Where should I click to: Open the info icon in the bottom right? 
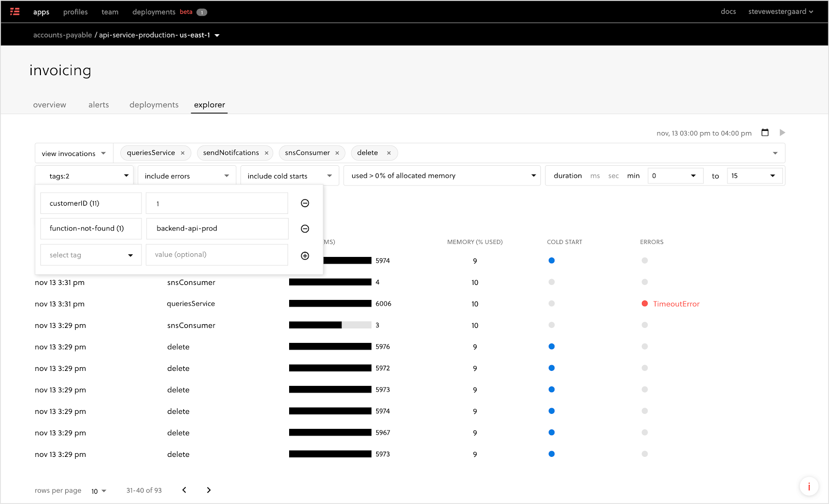pyautogui.click(x=808, y=486)
